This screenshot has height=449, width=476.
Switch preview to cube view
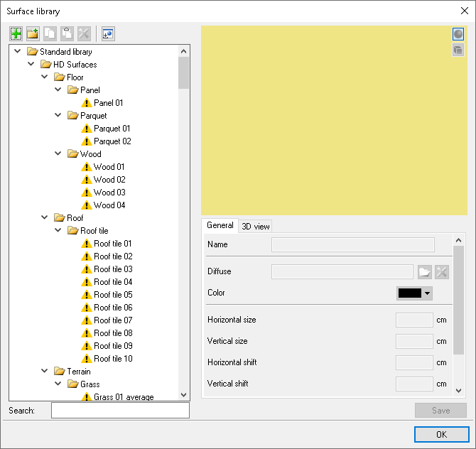click(458, 50)
